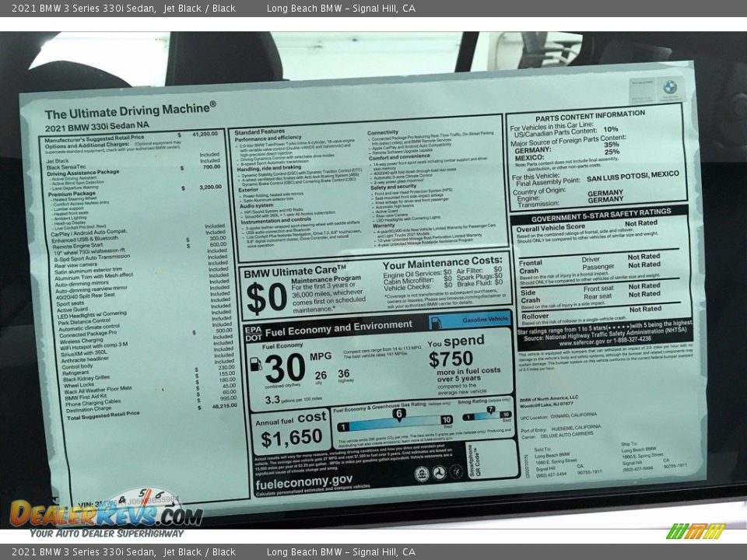Select the 'Destination Charge' line
This screenshot has height=560, width=747.
pyautogui.click(x=89, y=409)
